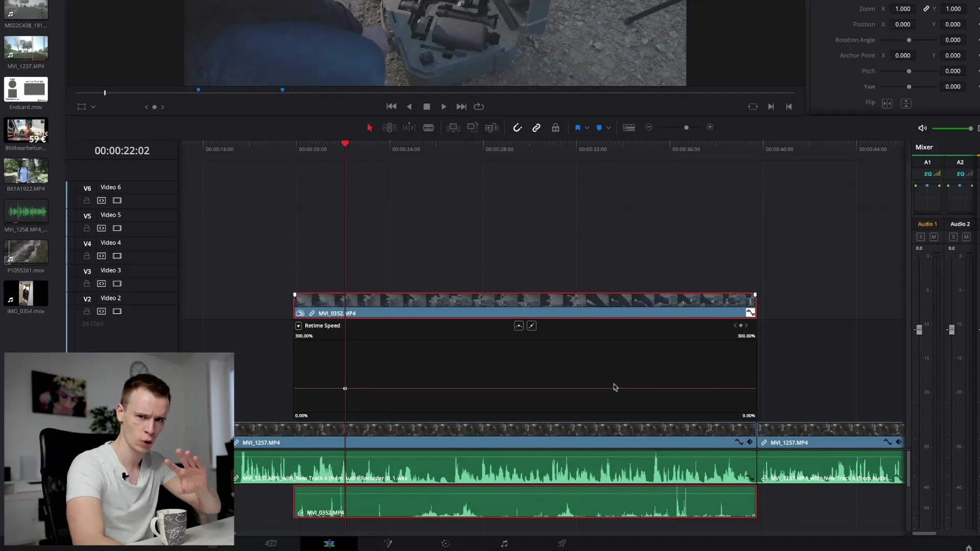This screenshot has width=980, height=551.
Task: Mute monitor with speaker icon
Action: tap(922, 128)
